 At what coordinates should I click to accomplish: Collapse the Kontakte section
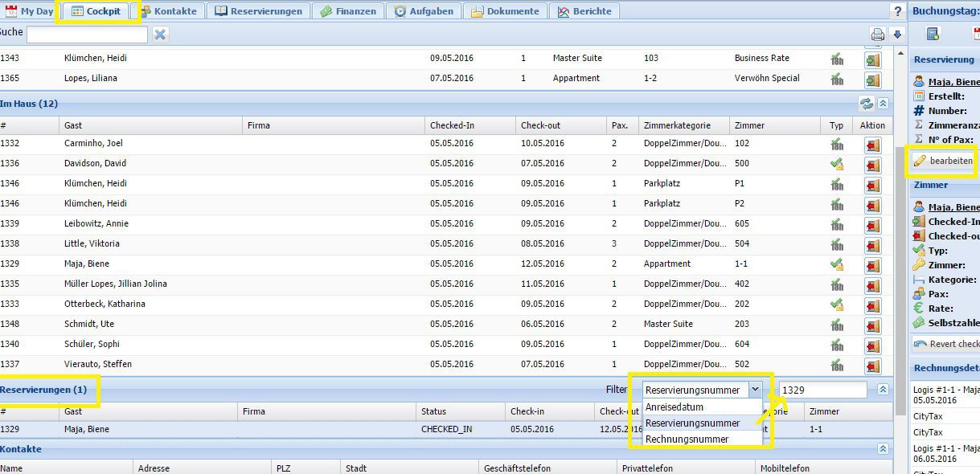pos(883,449)
